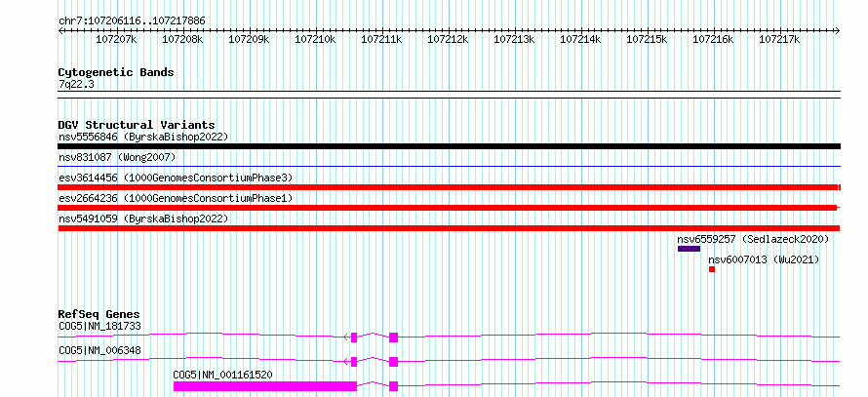
Task: Select the small red nsv6007013 variant box
Action: (x=712, y=269)
